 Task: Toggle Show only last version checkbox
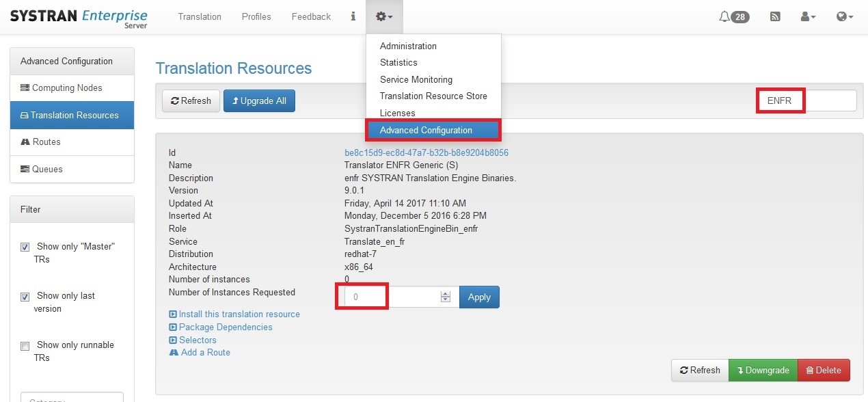25,297
